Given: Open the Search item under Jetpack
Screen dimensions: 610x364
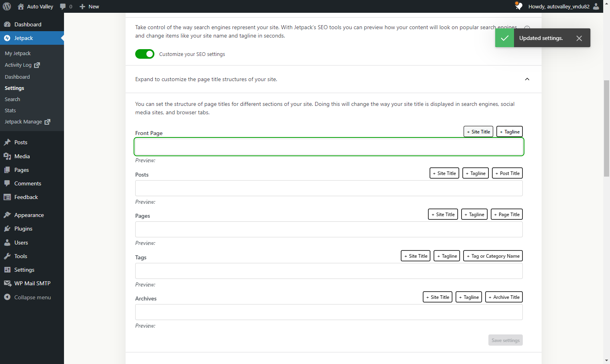Looking at the screenshot, I should [x=12, y=99].
